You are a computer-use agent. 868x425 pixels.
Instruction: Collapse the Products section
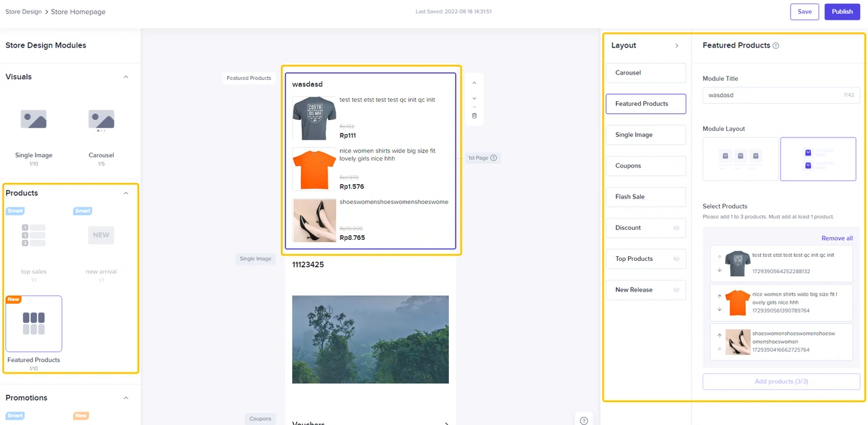(125, 193)
